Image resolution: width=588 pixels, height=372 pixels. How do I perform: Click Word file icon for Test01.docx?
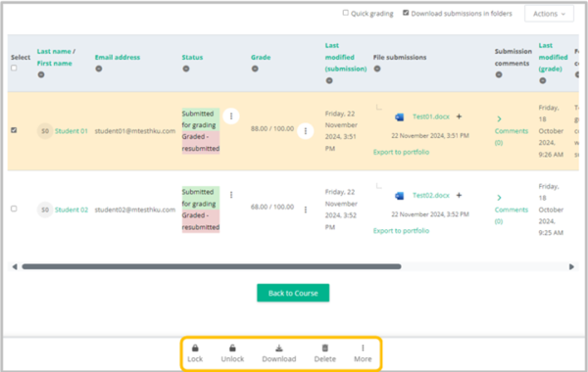400,116
